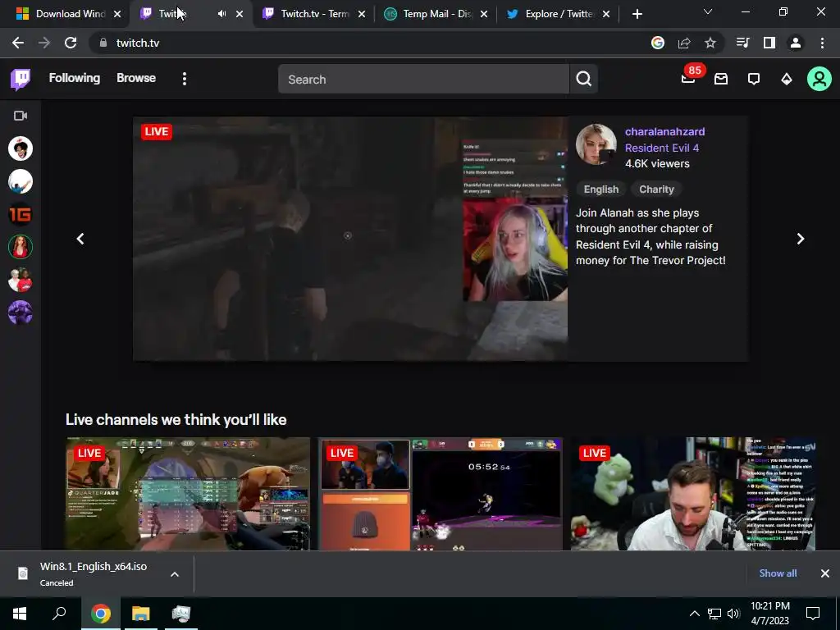Open the 05:52 timer live stream thumbnail

[441, 494]
